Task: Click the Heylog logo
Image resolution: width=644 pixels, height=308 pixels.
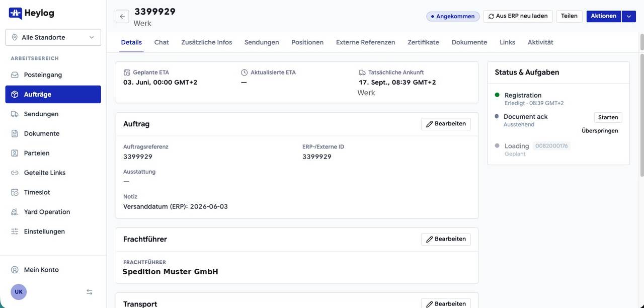Action: (x=31, y=14)
